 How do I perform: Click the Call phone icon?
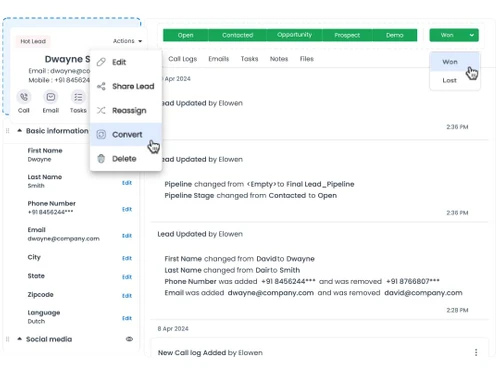24,97
